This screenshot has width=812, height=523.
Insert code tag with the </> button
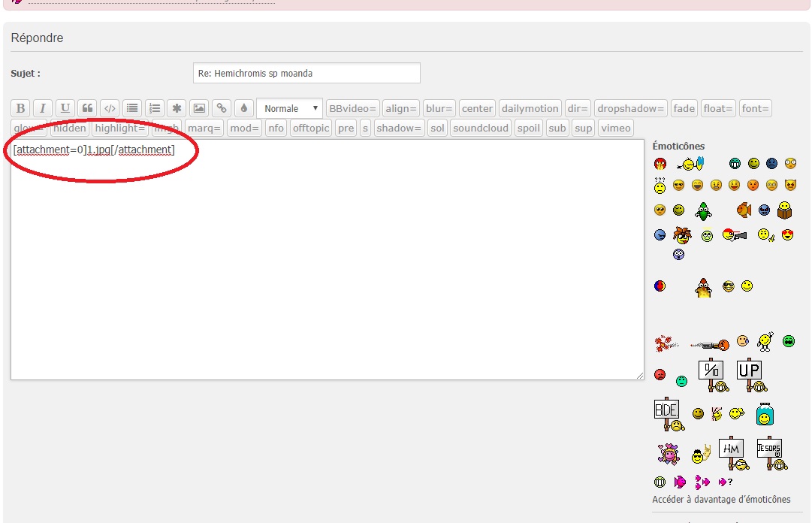tap(110, 108)
